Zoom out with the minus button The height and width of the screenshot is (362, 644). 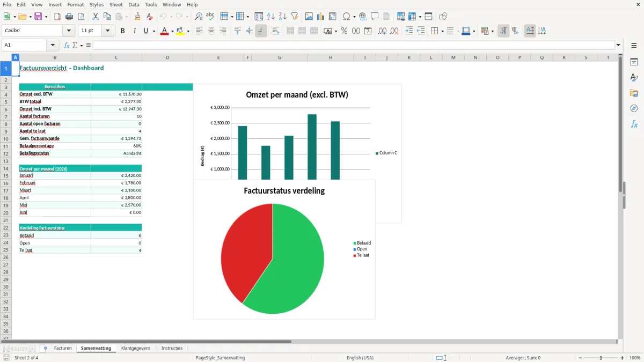point(580,358)
